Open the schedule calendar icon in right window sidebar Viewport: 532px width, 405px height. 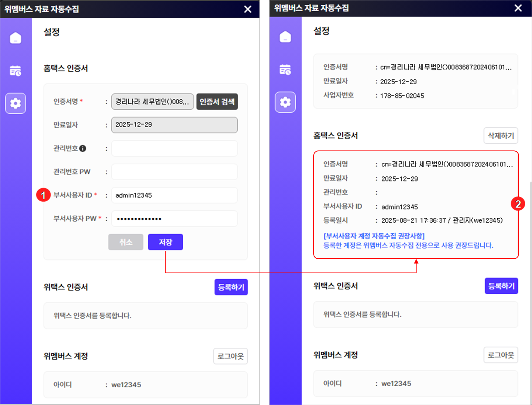click(285, 69)
